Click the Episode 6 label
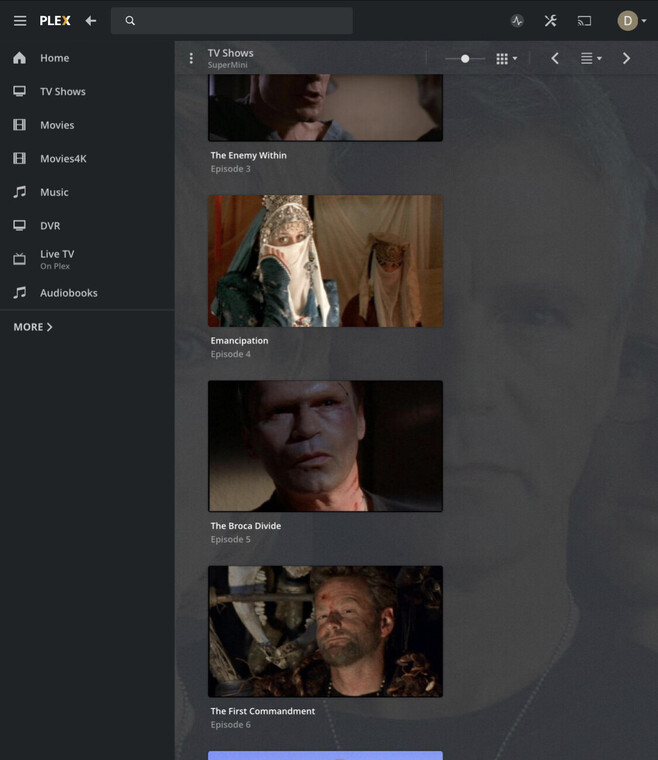Screen dimensions: 658x760 point(231,725)
